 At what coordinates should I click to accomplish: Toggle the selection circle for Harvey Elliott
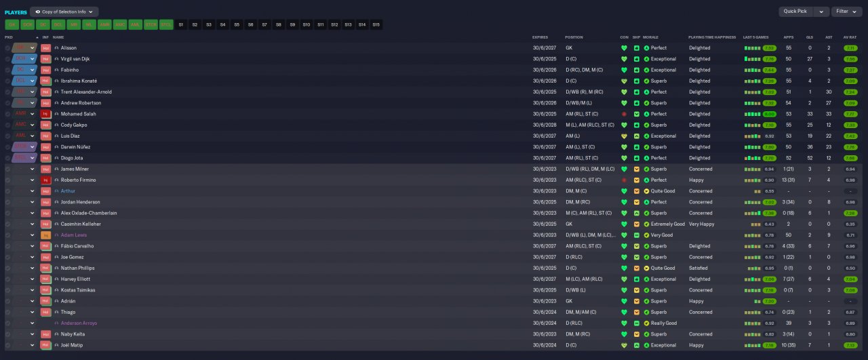coord(7,279)
